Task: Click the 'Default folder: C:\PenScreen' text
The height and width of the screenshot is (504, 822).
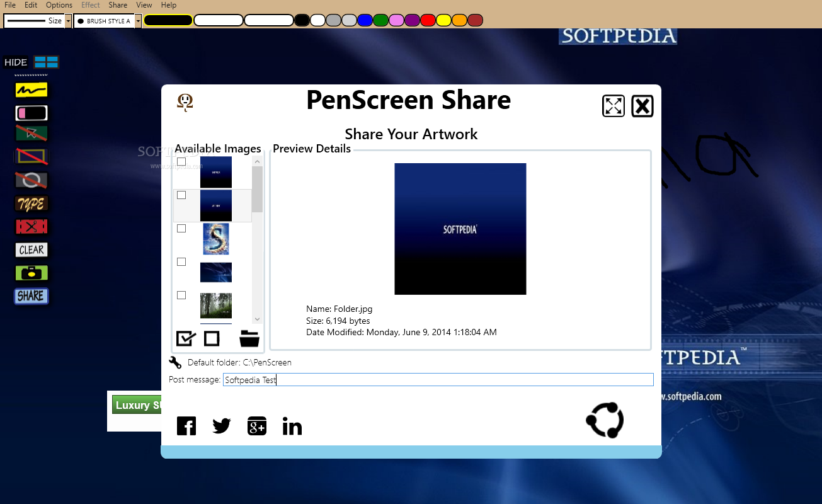Action: (x=239, y=363)
